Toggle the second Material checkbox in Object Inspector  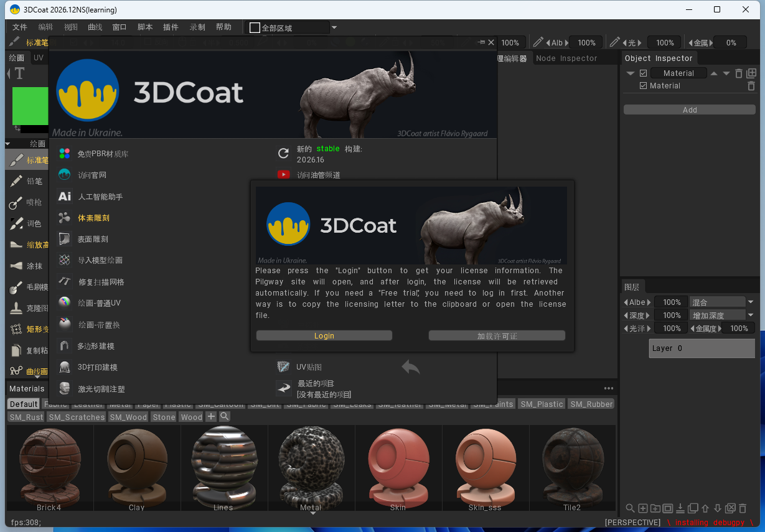(x=644, y=86)
